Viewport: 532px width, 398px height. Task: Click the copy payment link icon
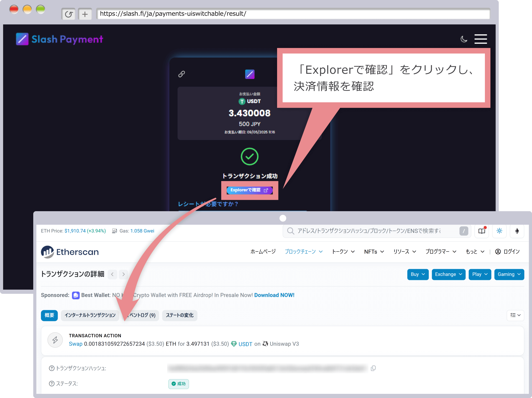click(x=181, y=74)
